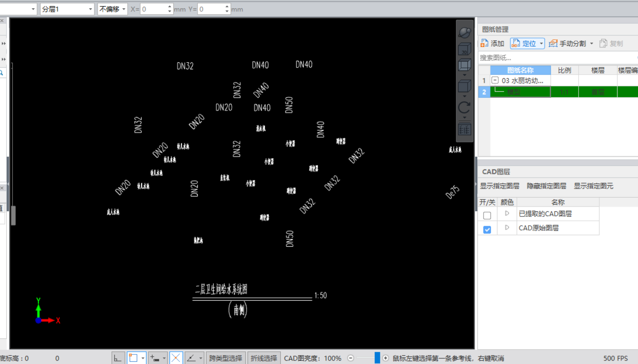
Task: Click the 名称 column header in CAD layers
Action: (x=558, y=202)
